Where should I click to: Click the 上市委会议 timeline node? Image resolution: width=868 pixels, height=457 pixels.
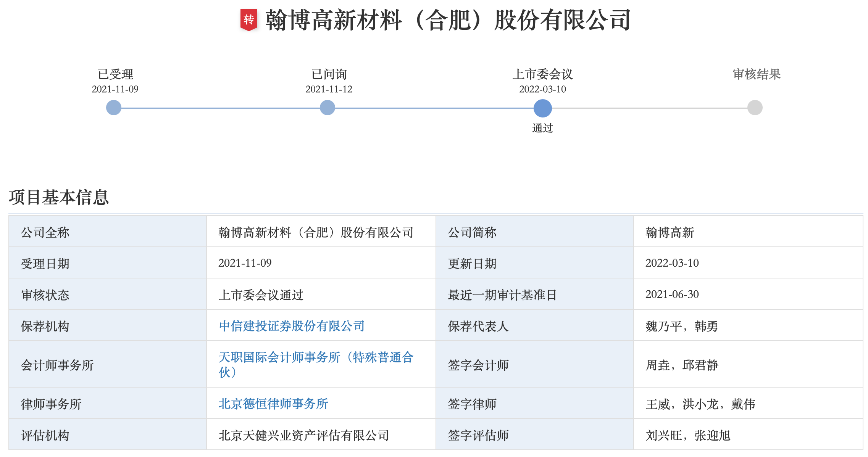pos(542,108)
